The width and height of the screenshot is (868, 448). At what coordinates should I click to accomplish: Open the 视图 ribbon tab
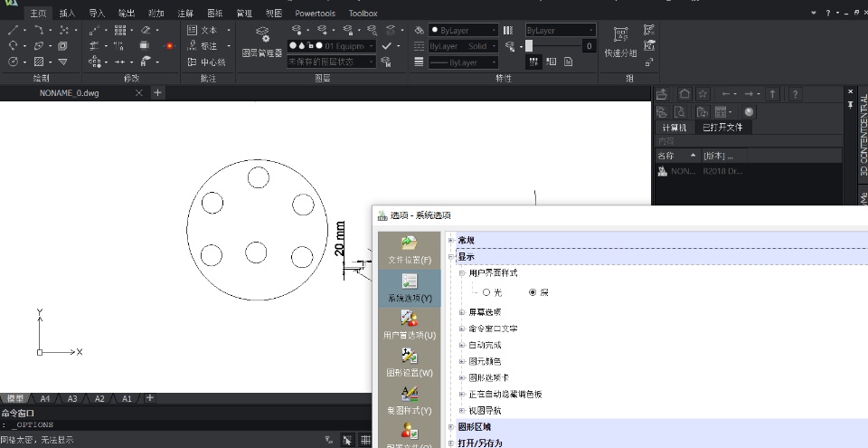click(x=273, y=14)
